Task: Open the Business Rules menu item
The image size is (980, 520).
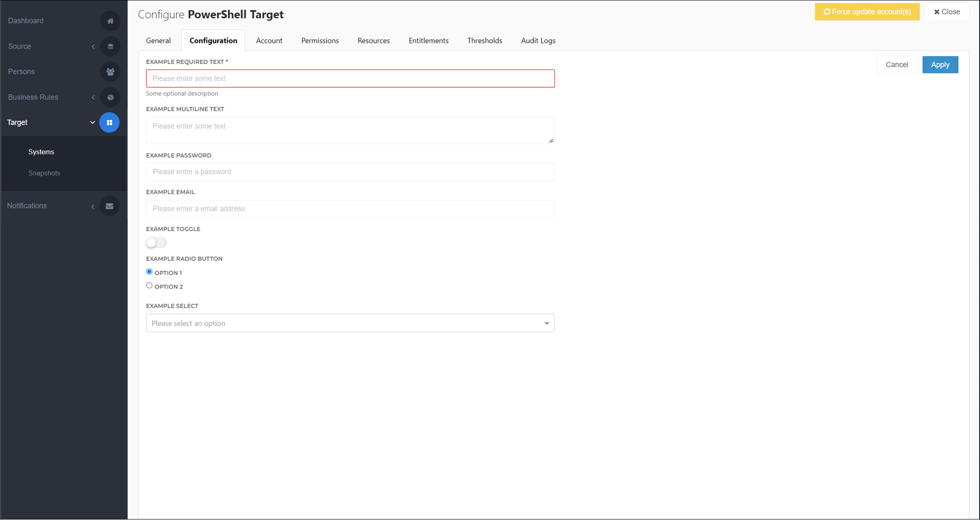Action: (33, 97)
